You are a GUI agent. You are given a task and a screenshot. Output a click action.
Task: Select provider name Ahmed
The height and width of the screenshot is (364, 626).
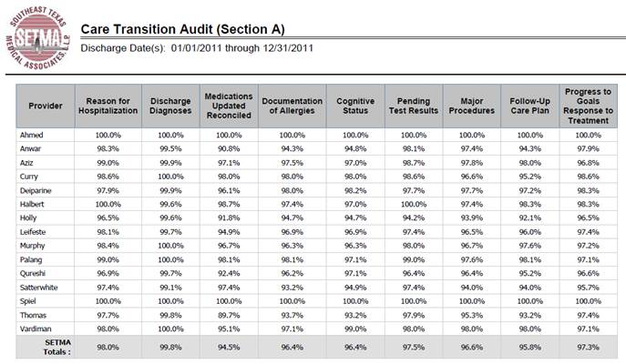[32, 136]
